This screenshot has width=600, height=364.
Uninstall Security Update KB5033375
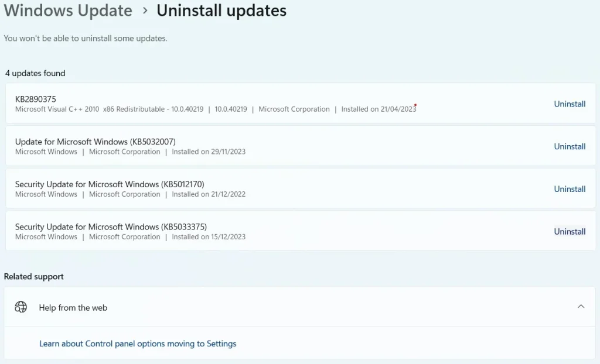pos(570,231)
